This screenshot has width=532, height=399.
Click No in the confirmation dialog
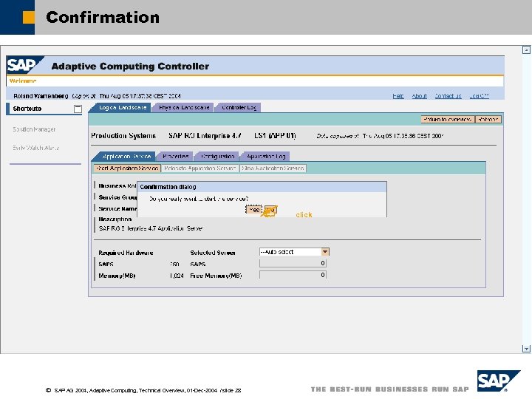point(270,211)
